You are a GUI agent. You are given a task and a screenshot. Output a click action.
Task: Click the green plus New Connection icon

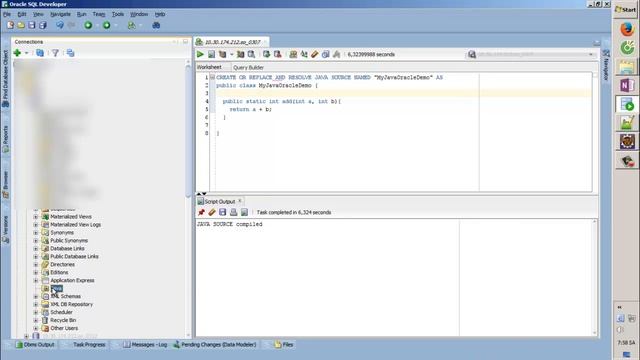click(x=17, y=53)
